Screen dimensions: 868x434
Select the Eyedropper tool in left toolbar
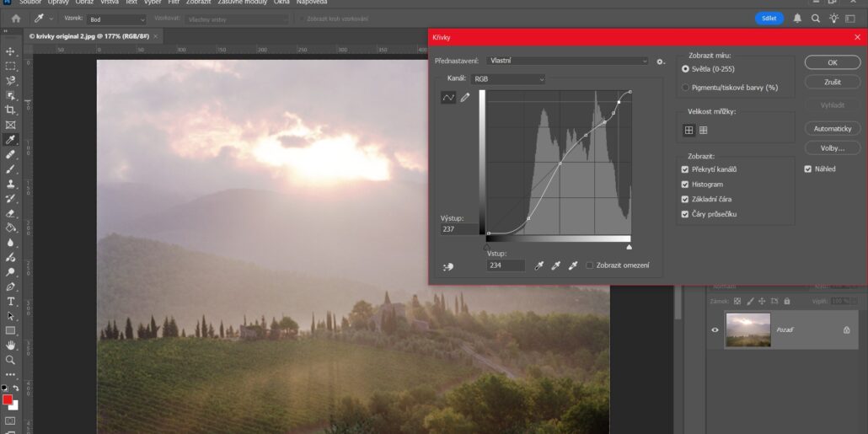(10, 140)
